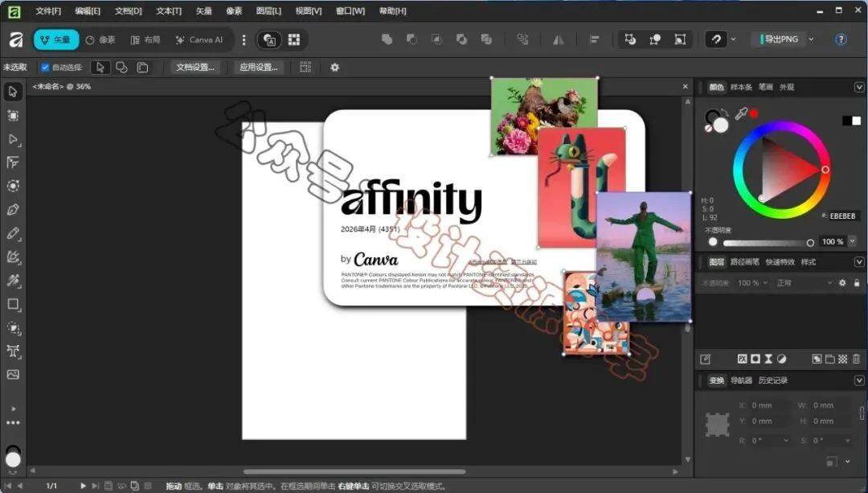Click the Adjustments half-circle icon in Layers panel
The height and width of the screenshot is (493, 868).
pyautogui.click(x=782, y=359)
